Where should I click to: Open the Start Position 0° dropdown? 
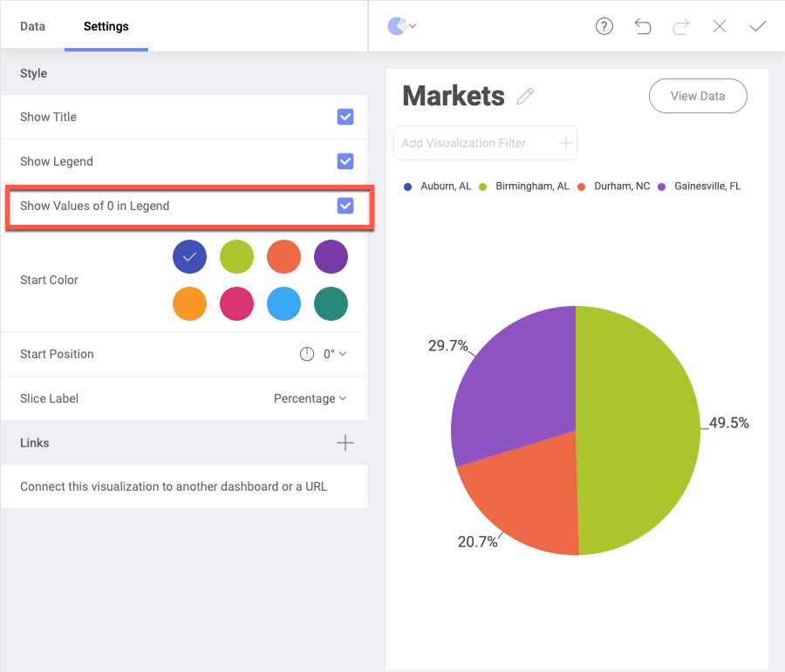(334, 354)
